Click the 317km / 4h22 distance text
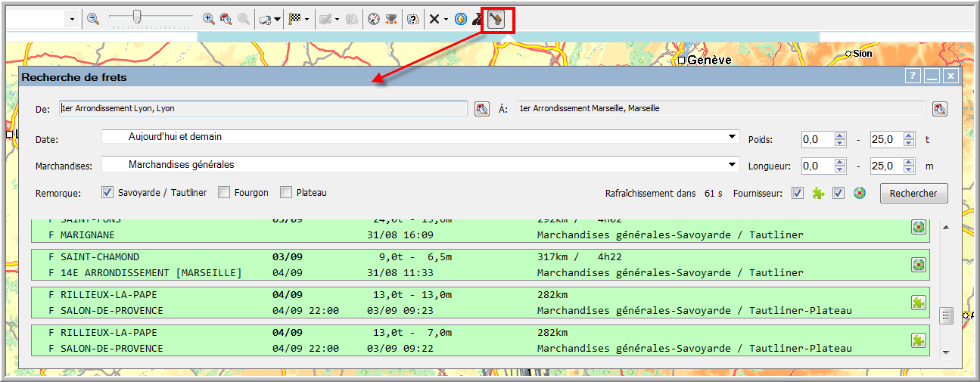The width and height of the screenshot is (980, 382). (x=580, y=257)
